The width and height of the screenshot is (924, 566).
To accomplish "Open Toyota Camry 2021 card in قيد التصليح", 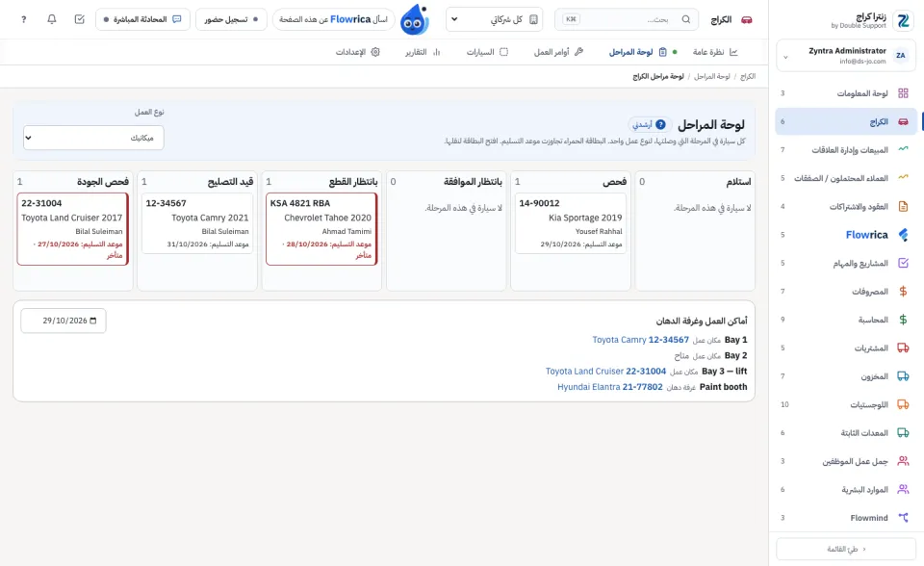I will click(x=197, y=223).
